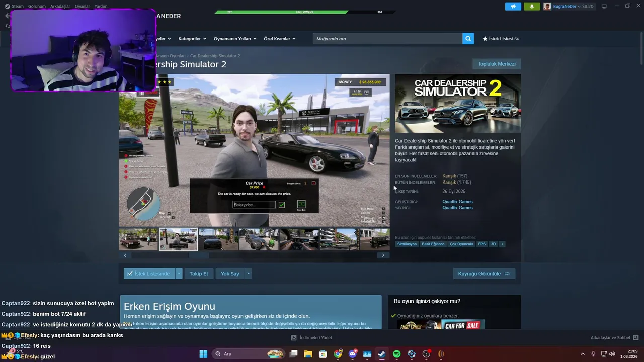644x362 pixels.
Task: Open the volume tray icon
Action: tap(612, 354)
